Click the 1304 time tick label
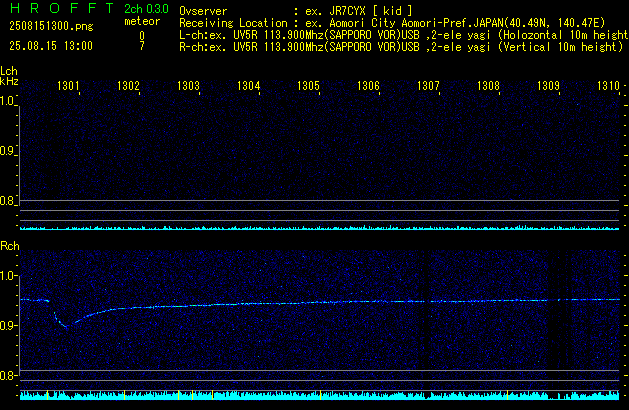 pyautogui.click(x=248, y=86)
